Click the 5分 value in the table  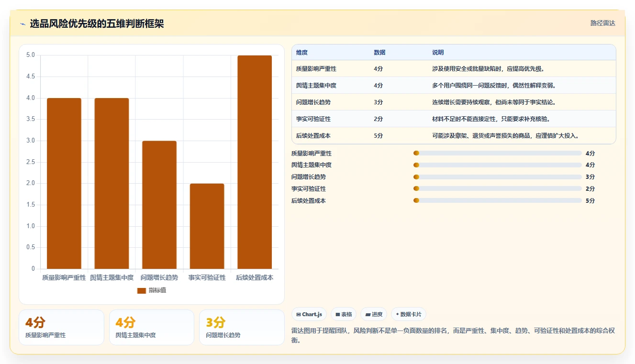coord(379,136)
